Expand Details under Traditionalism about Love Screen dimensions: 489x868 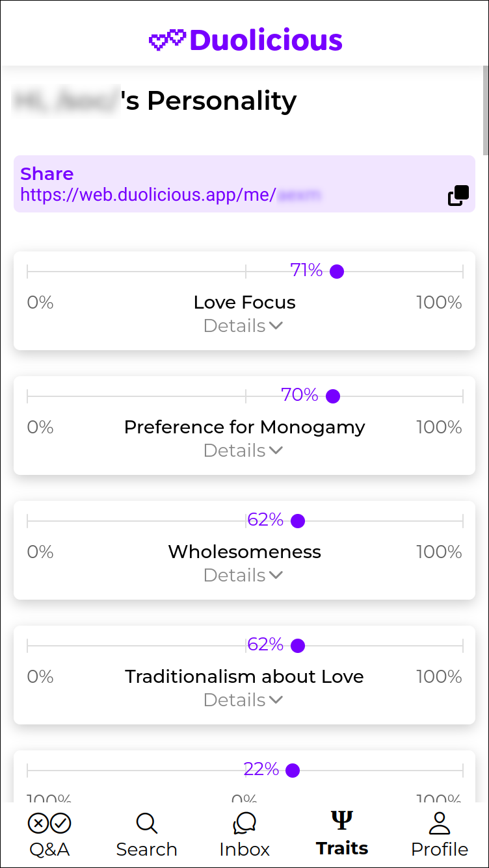(243, 700)
